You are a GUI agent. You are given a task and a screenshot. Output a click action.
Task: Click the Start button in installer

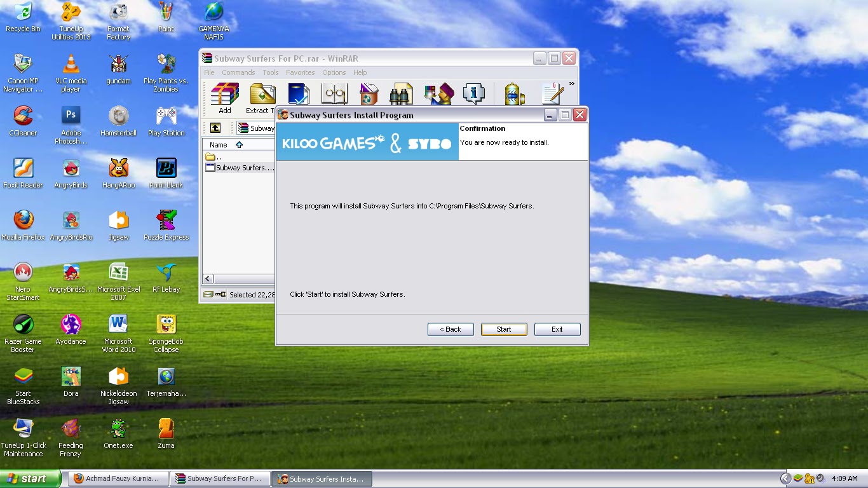click(x=504, y=329)
